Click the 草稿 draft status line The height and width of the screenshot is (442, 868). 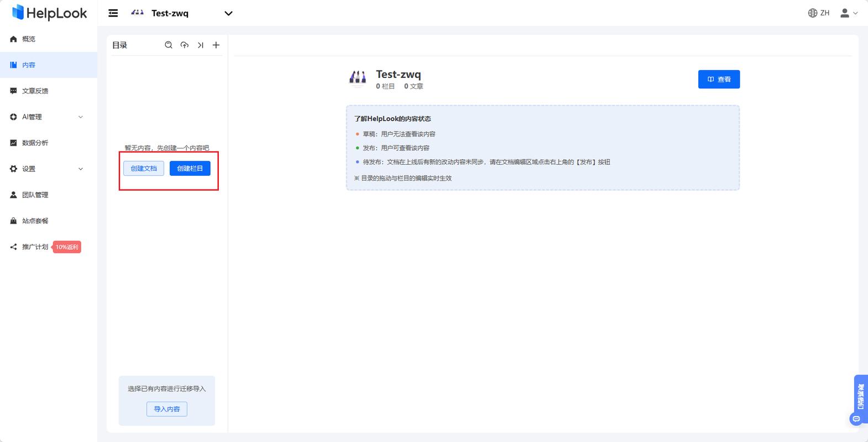pos(399,134)
